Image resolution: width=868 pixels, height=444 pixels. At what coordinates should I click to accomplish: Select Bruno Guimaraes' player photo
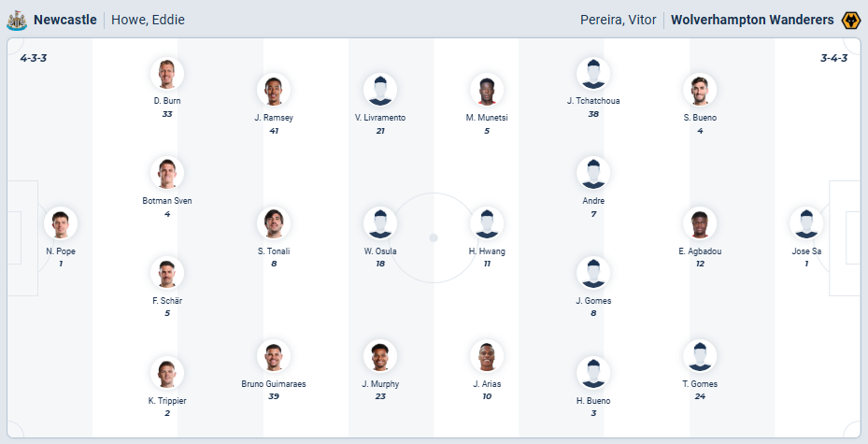(274, 356)
